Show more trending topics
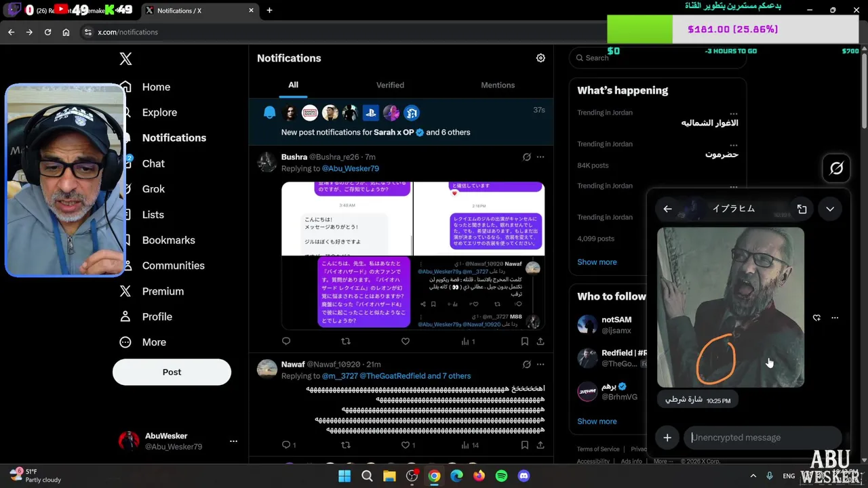This screenshot has height=488, width=868. point(597,262)
